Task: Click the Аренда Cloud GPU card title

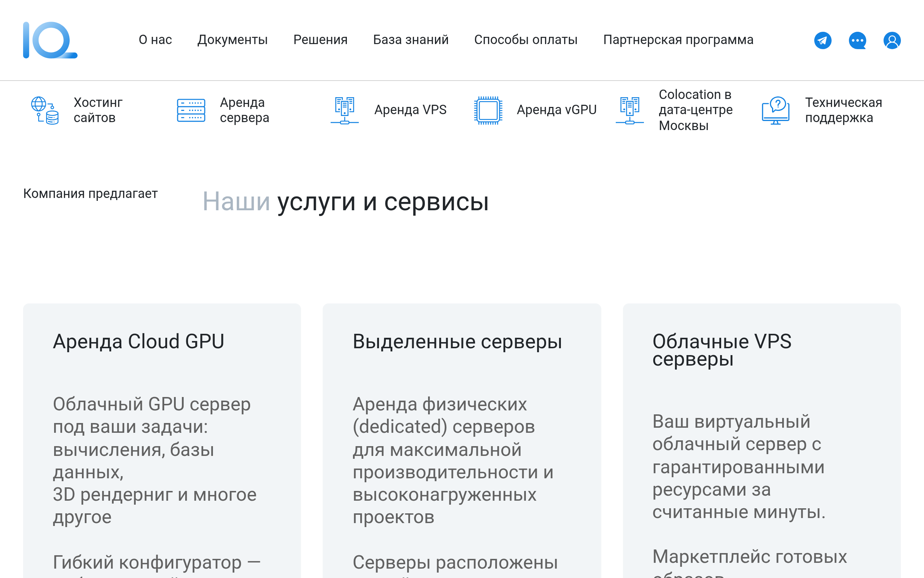Action: [139, 341]
